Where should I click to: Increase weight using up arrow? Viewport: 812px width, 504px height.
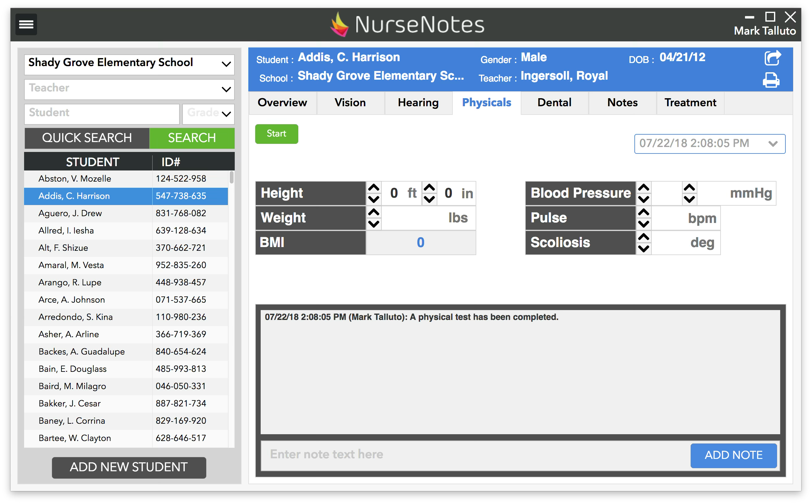click(374, 212)
